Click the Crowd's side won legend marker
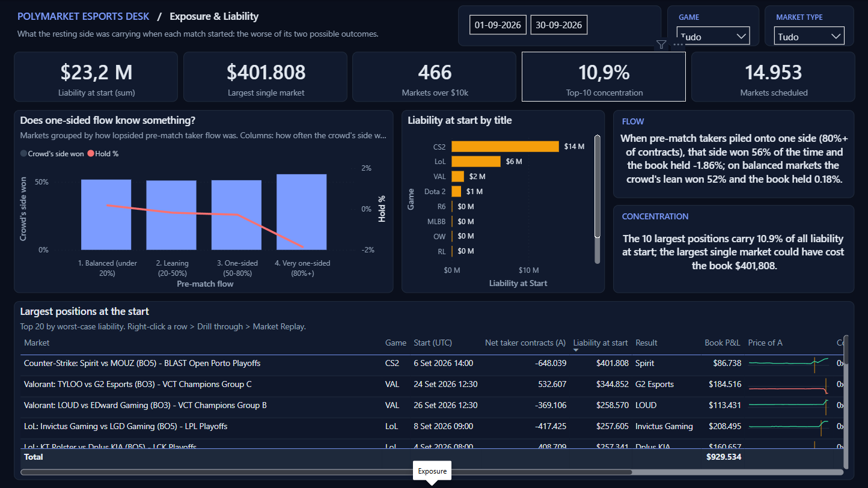This screenshot has width=868, height=488. click(23, 154)
